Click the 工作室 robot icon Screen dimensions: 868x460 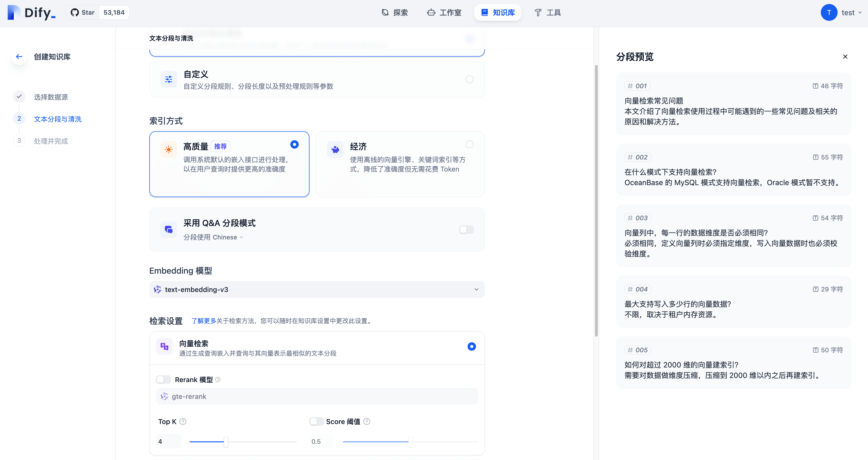tap(431, 12)
